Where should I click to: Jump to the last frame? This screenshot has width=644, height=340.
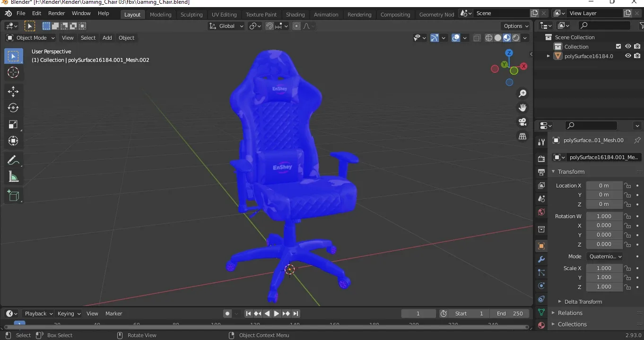tap(296, 314)
